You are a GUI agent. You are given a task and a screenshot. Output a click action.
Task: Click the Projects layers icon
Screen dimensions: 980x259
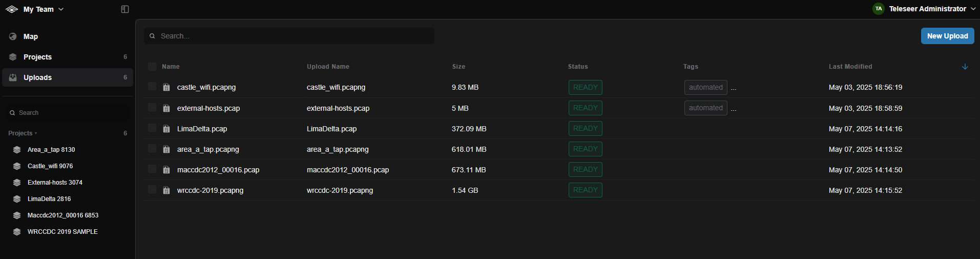point(13,57)
